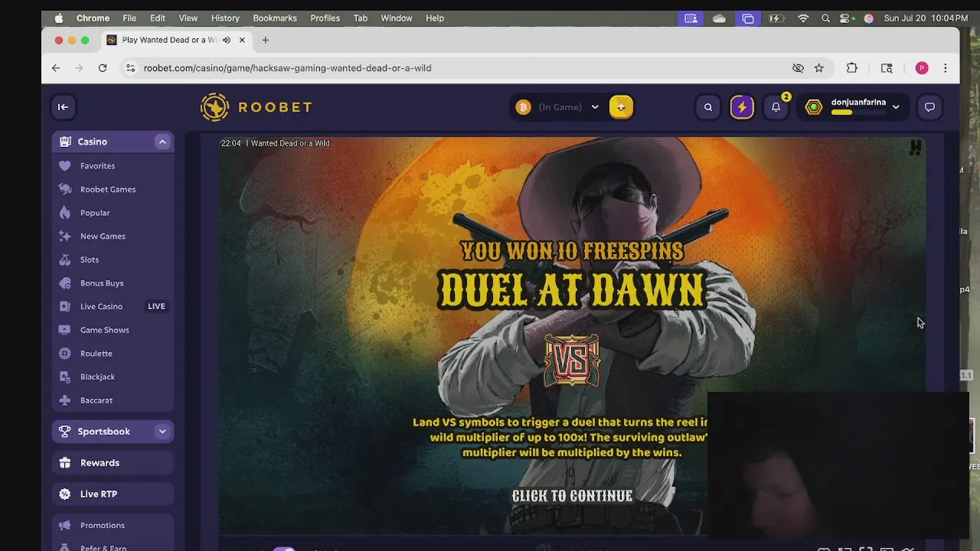The width and height of the screenshot is (980, 551).
Task: Click the Bitcoin currency icon
Action: [x=523, y=107]
